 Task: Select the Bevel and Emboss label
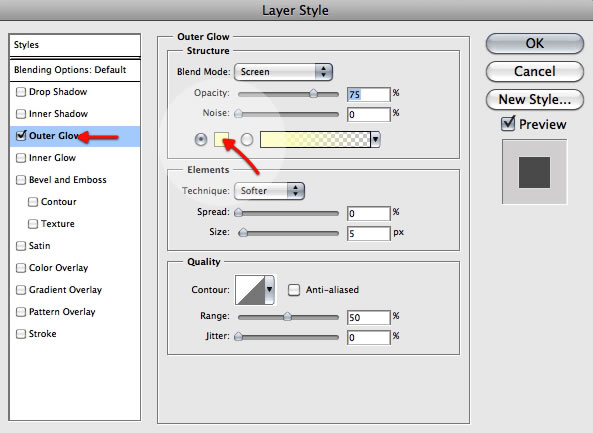coord(68,180)
